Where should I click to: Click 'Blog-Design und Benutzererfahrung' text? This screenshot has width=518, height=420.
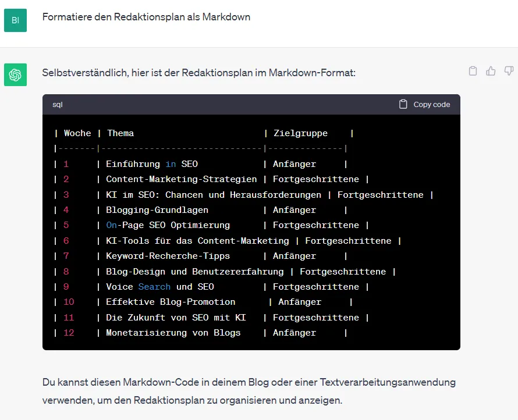pyautogui.click(x=195, y=272)
